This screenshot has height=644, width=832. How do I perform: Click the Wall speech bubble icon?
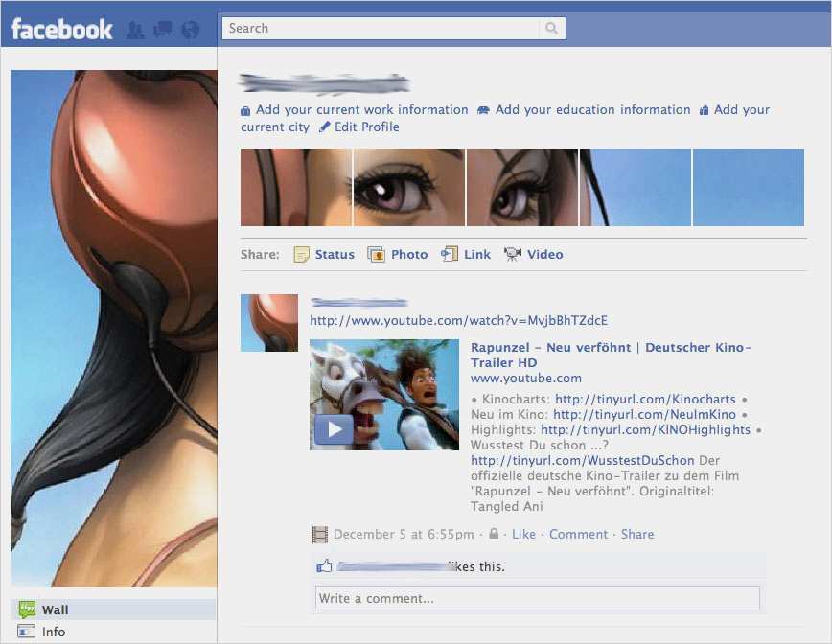(27, 609)
